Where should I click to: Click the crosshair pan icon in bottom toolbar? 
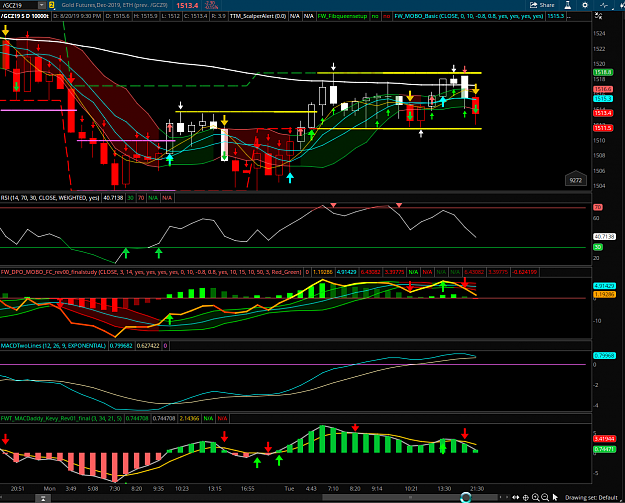pos(526,497)
